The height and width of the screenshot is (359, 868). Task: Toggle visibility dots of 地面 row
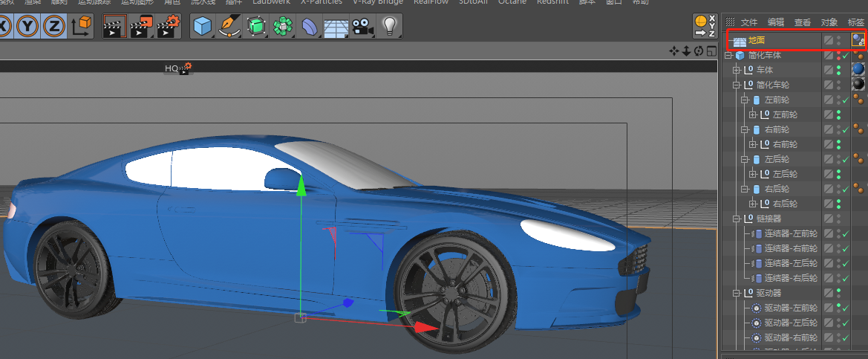click(x=838, y=40)
